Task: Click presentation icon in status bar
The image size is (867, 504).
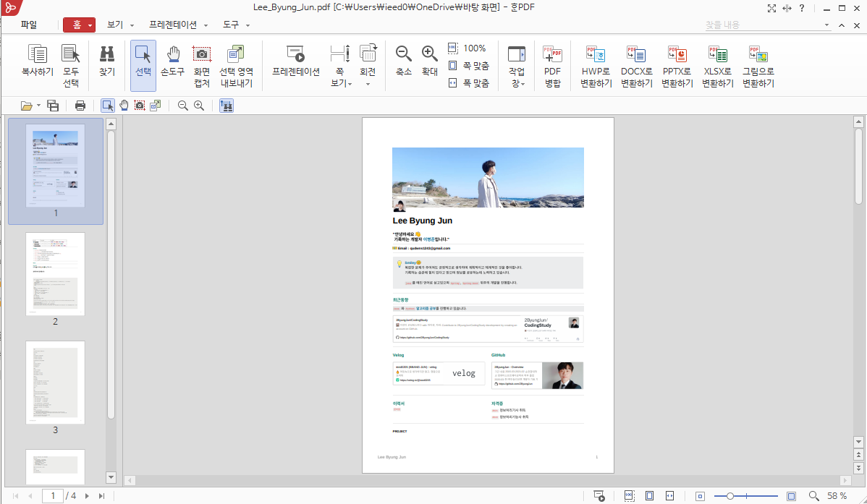Action: coord(599,496)
